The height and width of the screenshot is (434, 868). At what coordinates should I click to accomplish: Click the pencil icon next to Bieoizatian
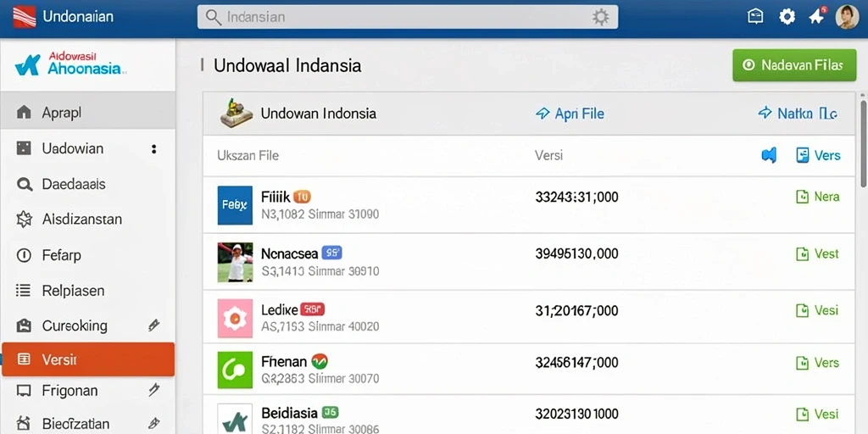pyautogui.click(x=154, y=424)
